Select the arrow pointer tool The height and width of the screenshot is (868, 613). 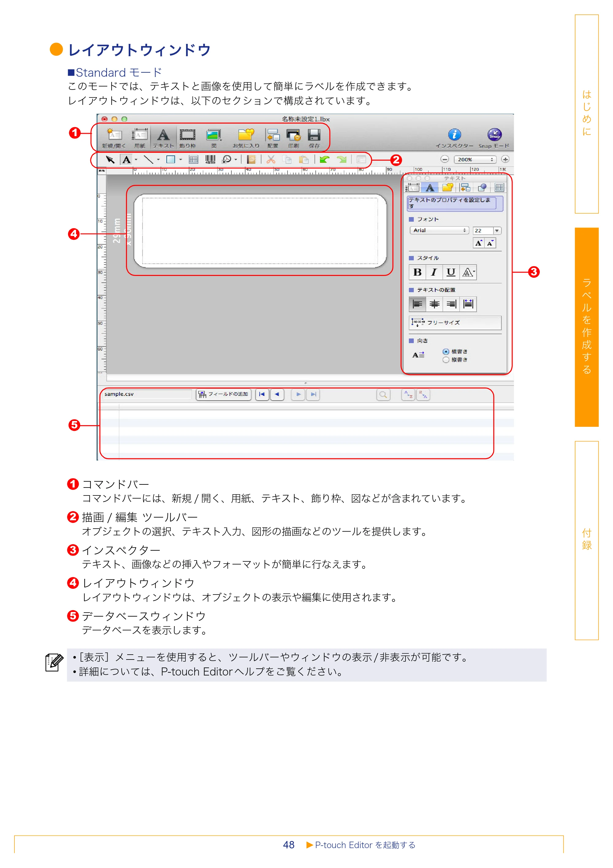(x=110, y=159)
